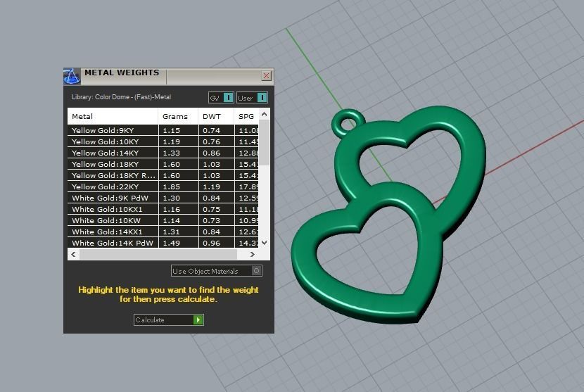Sort by the Grams column header
This screenshot has height=392, width=584.
[x=178, y=116]
